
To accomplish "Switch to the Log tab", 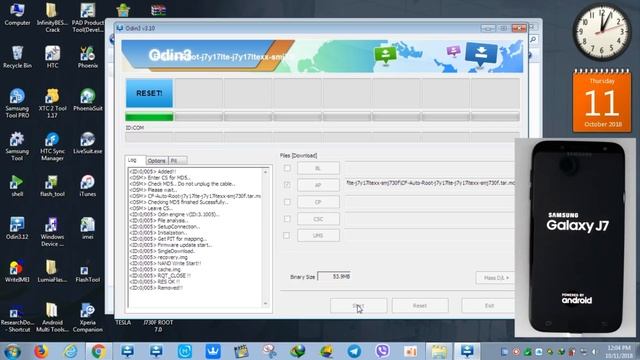I will pyautogui.click(x=134, y=160).
